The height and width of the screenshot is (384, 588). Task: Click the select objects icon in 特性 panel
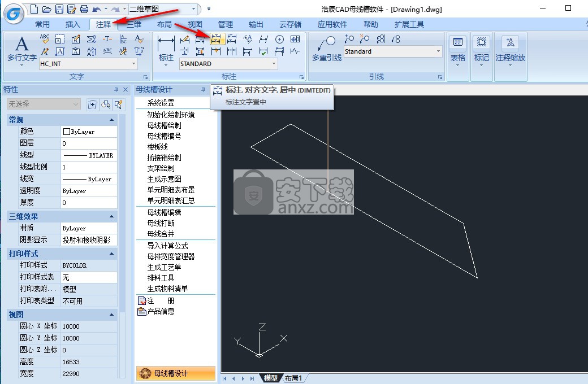click(106, 104)
